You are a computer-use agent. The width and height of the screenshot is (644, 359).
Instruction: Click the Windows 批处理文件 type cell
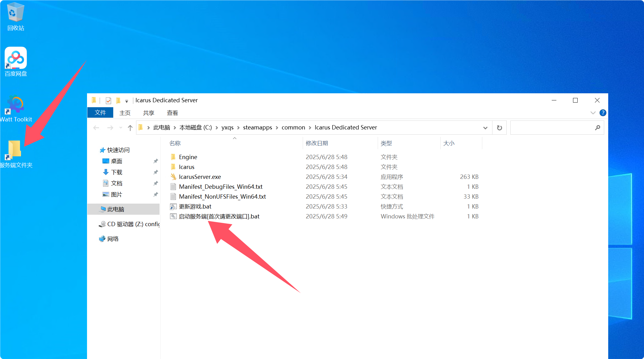pos(407,216)
